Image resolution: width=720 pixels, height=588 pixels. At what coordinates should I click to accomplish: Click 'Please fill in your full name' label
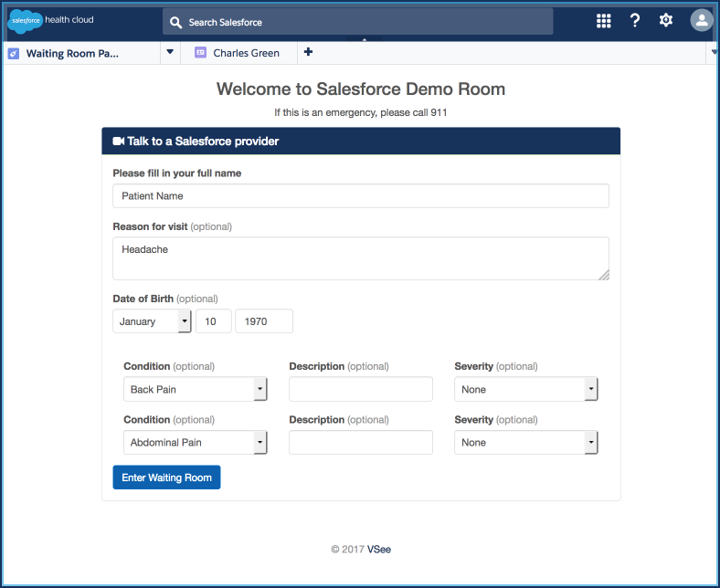coord(177,173)
